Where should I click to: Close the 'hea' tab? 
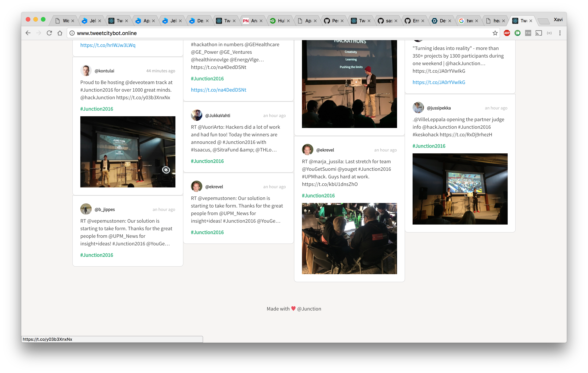pyautogui.click(x=503, y=21)
